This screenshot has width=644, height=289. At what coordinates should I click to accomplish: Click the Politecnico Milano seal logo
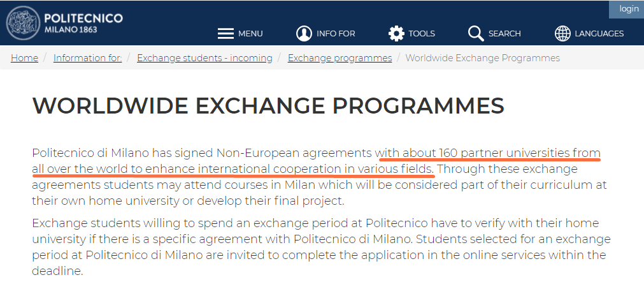click(x=24, y=24)
